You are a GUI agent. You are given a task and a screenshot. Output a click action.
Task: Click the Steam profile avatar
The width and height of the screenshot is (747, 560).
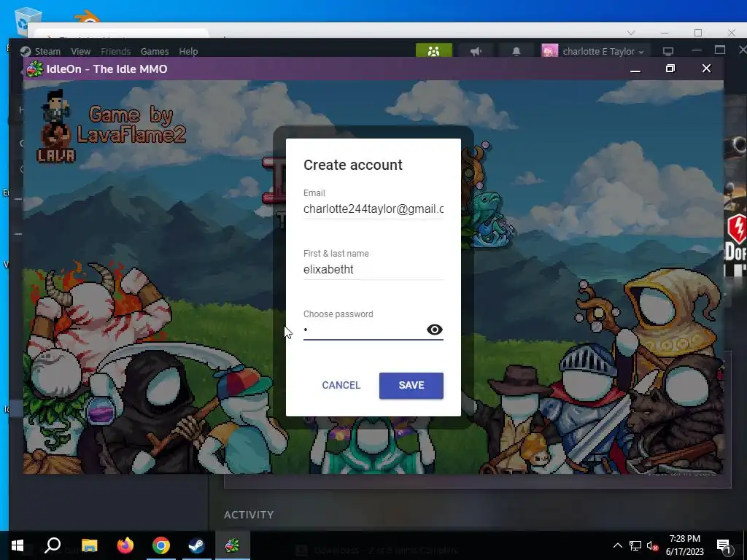tap(550, 51)
